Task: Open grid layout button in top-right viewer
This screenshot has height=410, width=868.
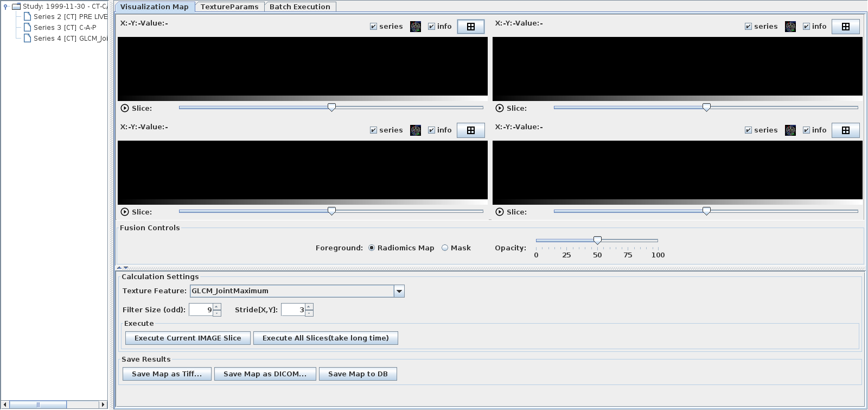Action: (846, 27)
